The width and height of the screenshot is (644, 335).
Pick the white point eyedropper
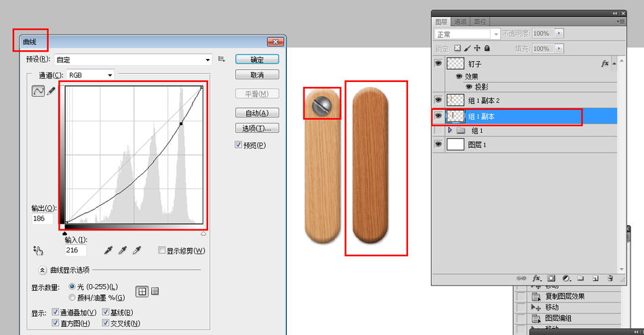pyautogui.click(x=137, y=250)
